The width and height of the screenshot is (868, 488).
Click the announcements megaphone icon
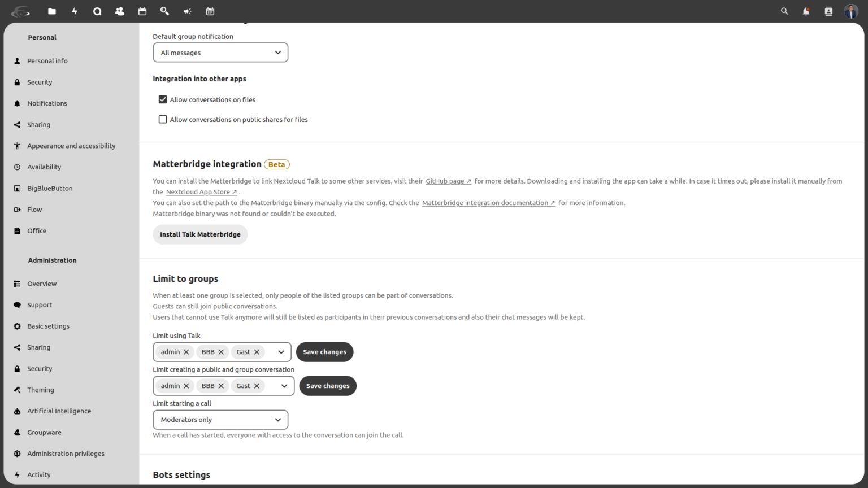tap(187, 11)
